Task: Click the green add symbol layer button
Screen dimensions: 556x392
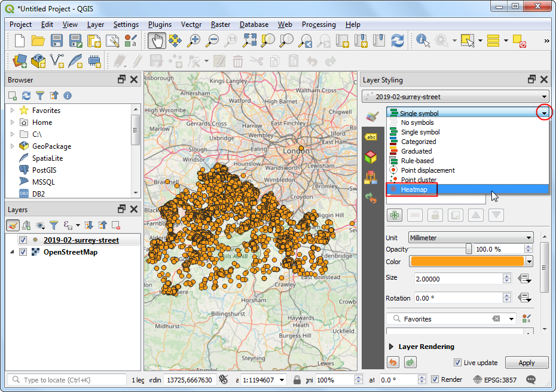Action: click(395, 215)
